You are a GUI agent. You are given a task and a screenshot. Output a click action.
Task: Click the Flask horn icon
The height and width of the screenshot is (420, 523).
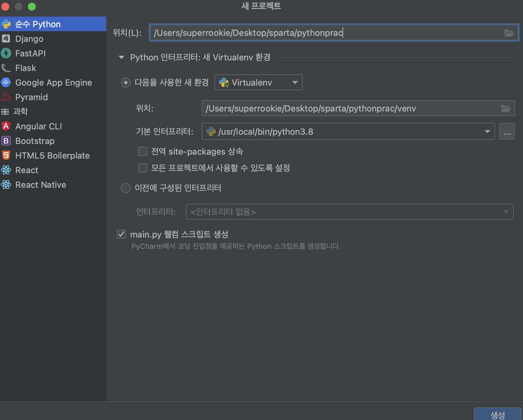pyautogui.click(x=6, y=68)
